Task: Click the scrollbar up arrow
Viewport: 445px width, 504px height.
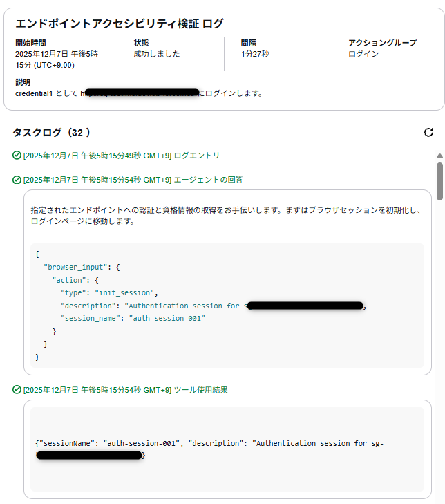Action: point(439,156)
